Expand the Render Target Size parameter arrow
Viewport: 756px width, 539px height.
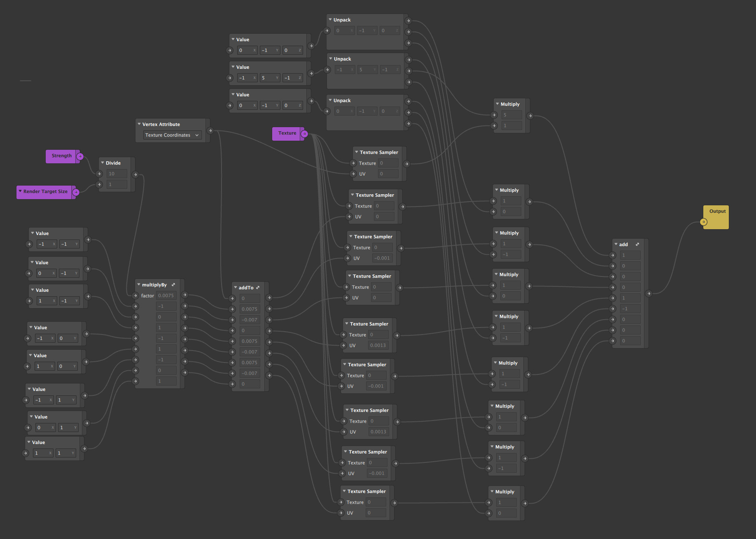[20, 191]
